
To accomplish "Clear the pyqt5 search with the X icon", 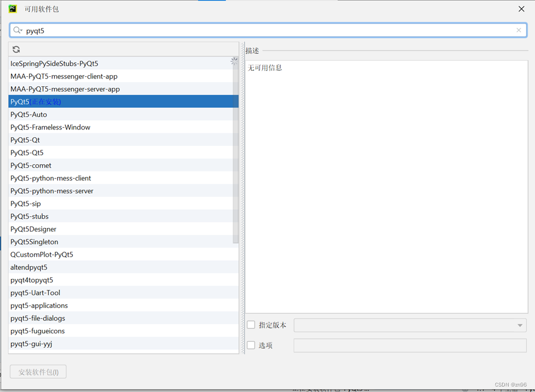I will pyautogui.click(x=519, y=30).
